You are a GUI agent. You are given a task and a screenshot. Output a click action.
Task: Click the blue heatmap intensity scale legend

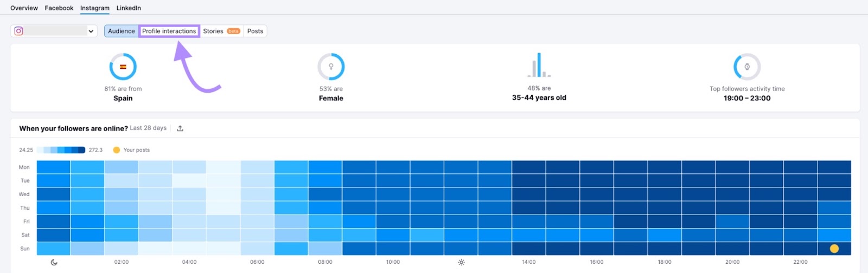pyautogui.click(x=61, y=150)
